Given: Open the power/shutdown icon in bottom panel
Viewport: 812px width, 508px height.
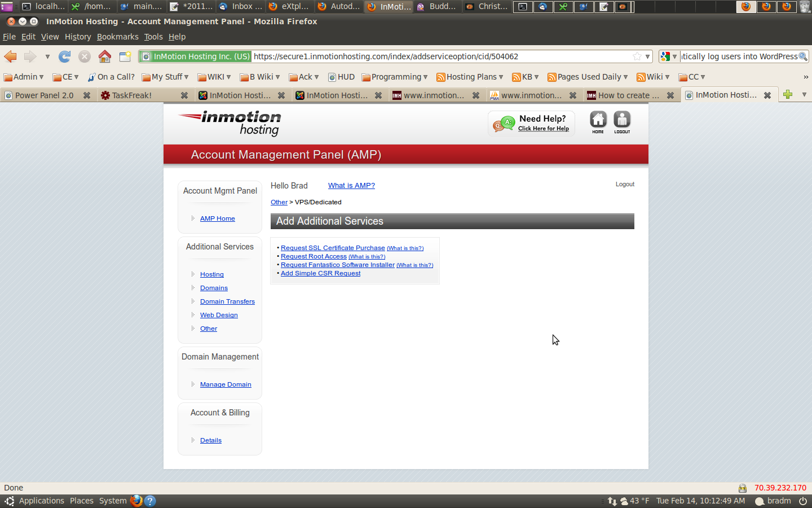Looking at the screenshot, I should coord(803,501).
